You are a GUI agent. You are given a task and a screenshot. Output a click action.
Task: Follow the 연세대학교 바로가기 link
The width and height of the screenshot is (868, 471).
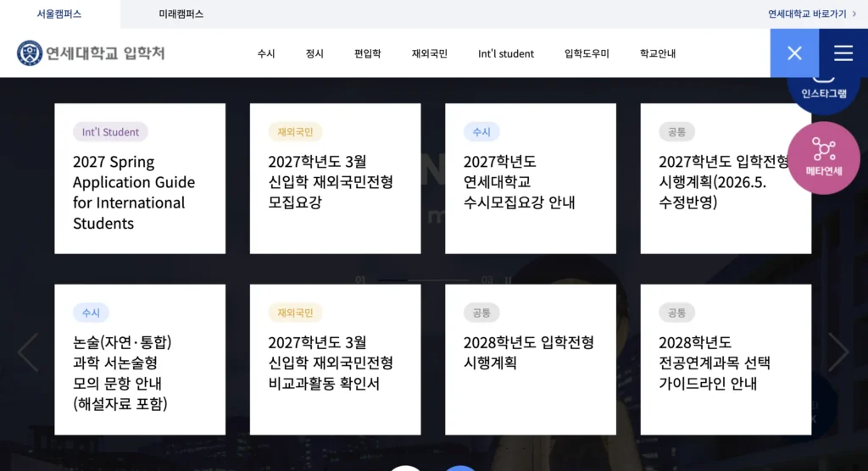(807, 14)
